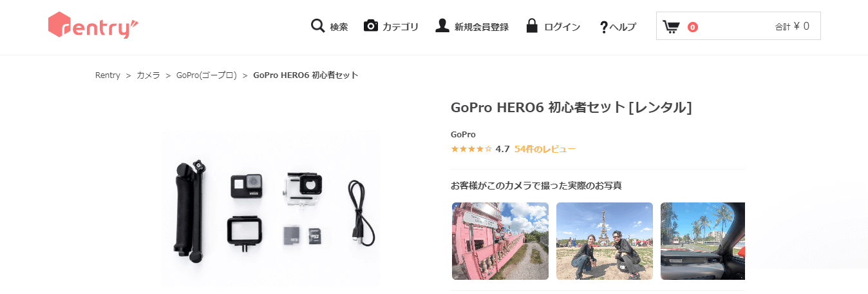Click the Rentry logo
The image size is (868, 294).
[93, 25]
